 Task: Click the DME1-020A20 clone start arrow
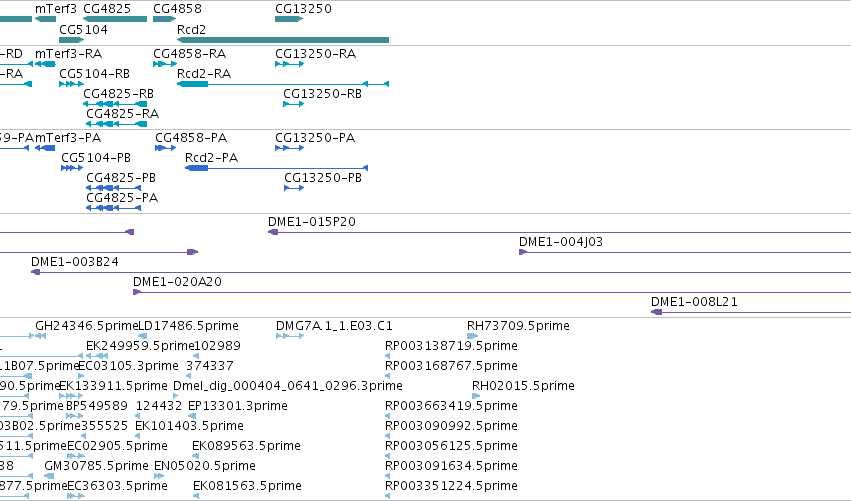pyautogui.click(x=137, y=292)
